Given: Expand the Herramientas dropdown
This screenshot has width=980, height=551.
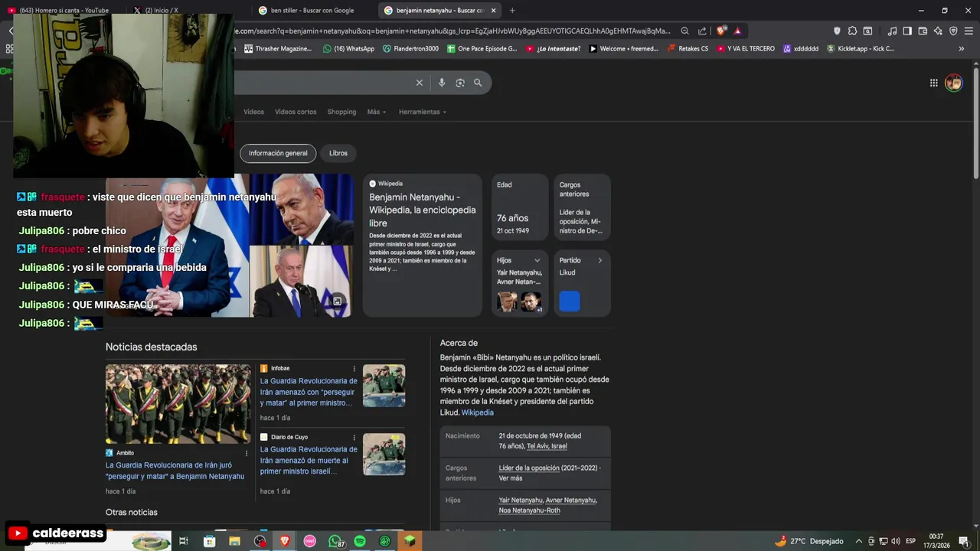Looking at the screenshot, I should [x=423, y=112].
